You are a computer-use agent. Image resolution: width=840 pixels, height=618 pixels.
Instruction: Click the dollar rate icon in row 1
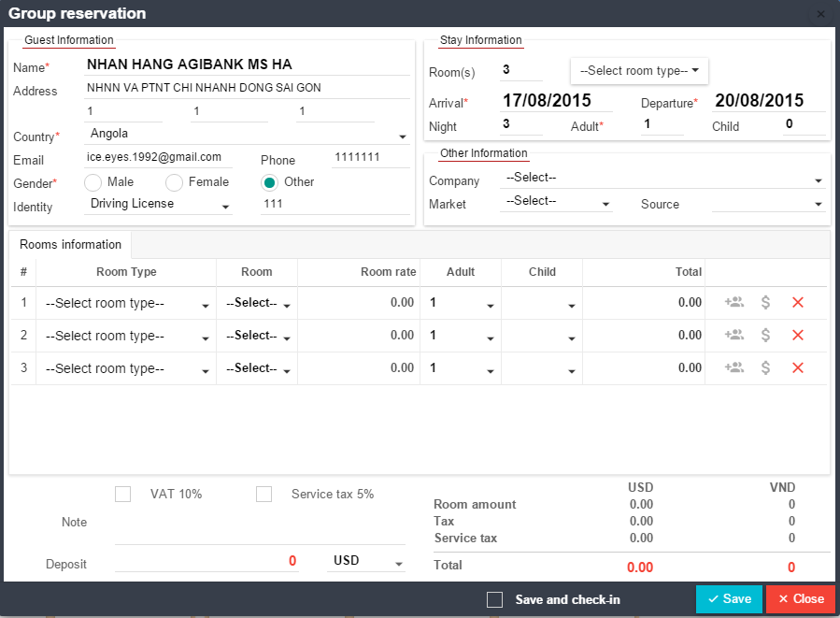pos(765,303)
